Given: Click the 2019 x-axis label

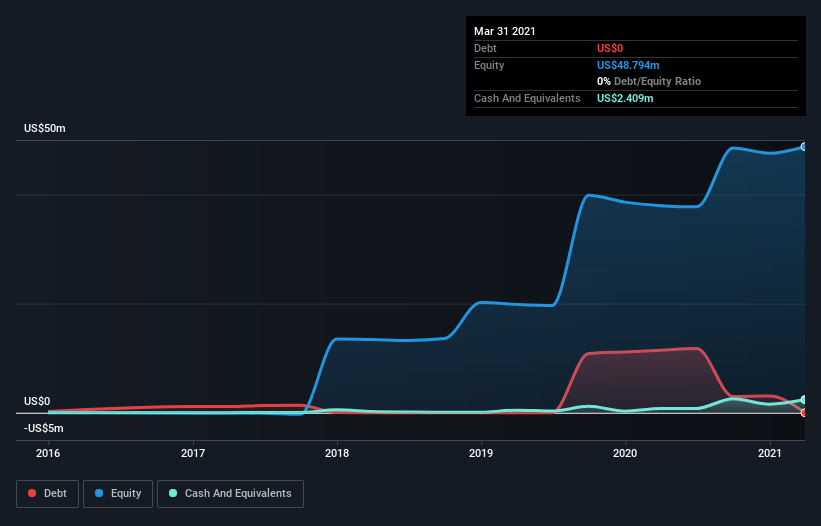Looking at the screenshot, I should coord(481,453).
